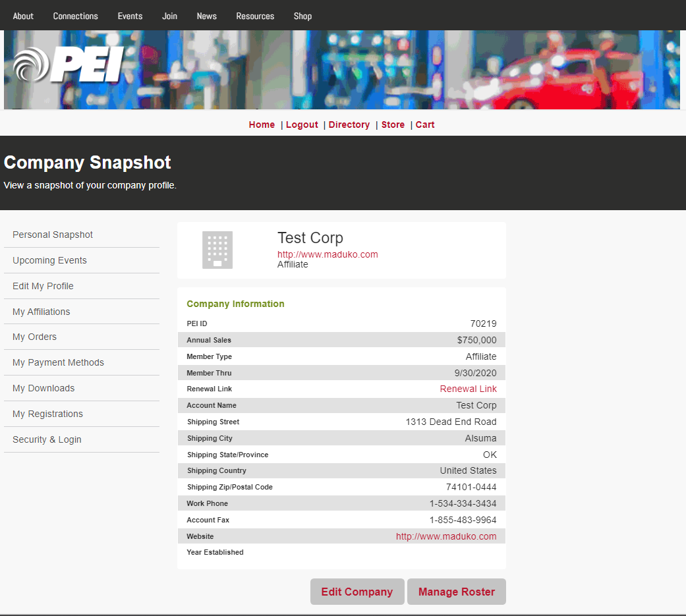
Task: Open the Renewal Link
Action: click(468, 389)
